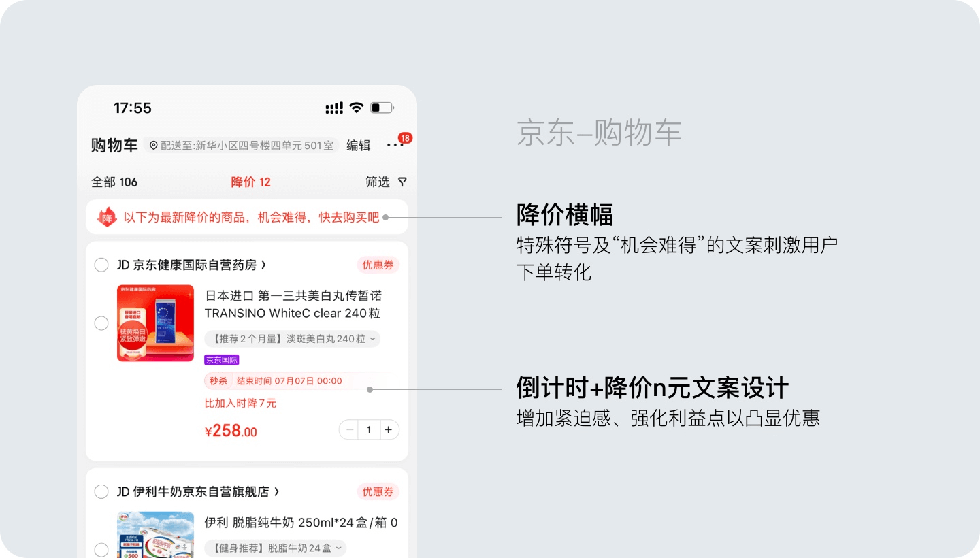This screenshot has height=558, width=980.
Task: Tap 优惠券 button for 伊利牛奶京东自营旗舰店
Action: coord(378,491)
